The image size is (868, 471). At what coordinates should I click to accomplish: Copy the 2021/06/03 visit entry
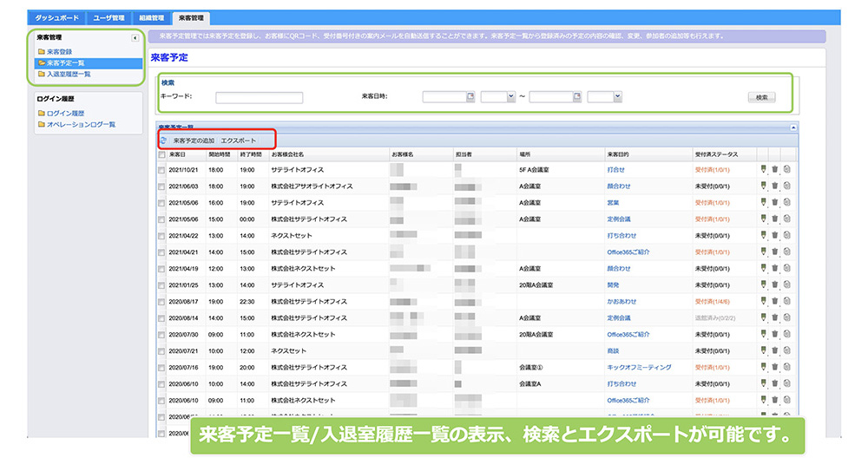(x=786, y=186)
